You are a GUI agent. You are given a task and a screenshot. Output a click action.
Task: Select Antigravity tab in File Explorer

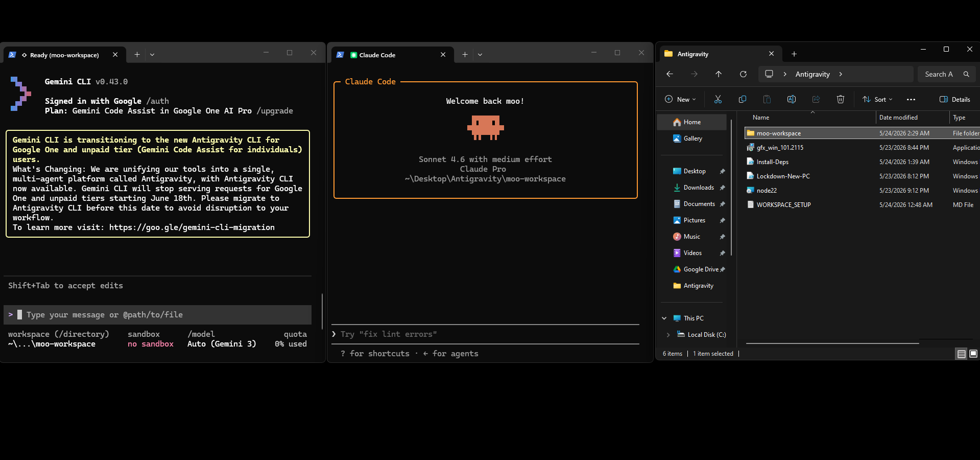click(720, 54)
